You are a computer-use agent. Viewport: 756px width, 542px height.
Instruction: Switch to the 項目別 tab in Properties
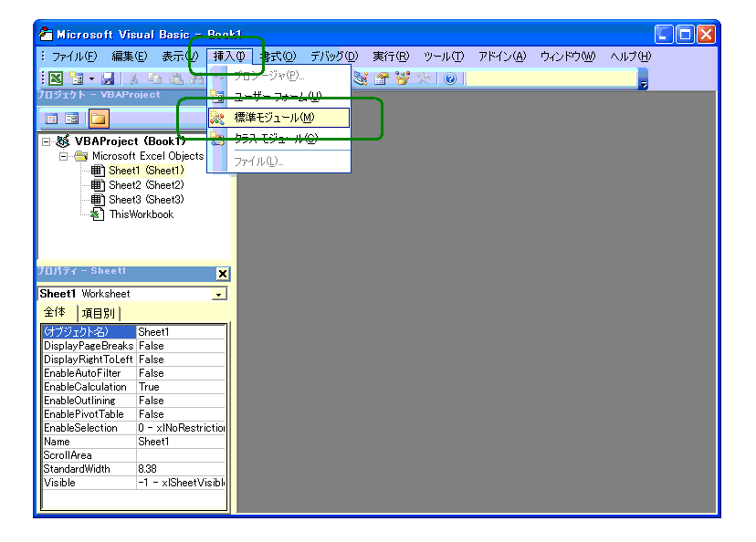(99, 314)
